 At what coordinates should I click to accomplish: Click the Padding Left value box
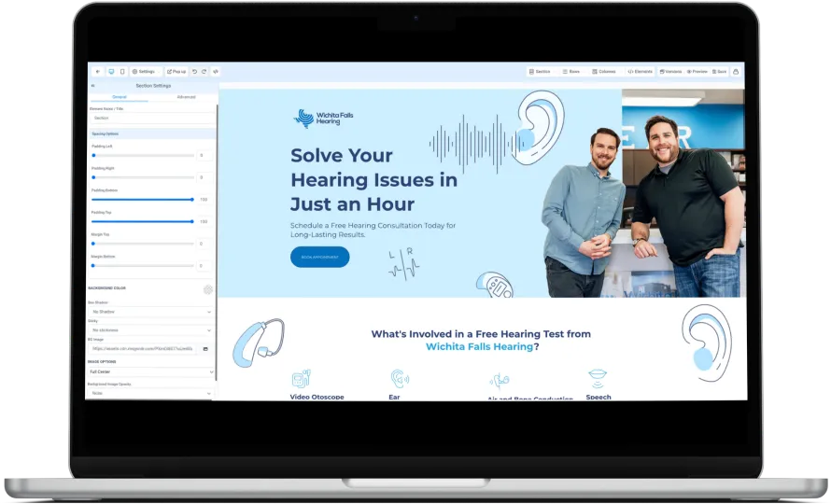pyautogui.click(x=204, y=155)
